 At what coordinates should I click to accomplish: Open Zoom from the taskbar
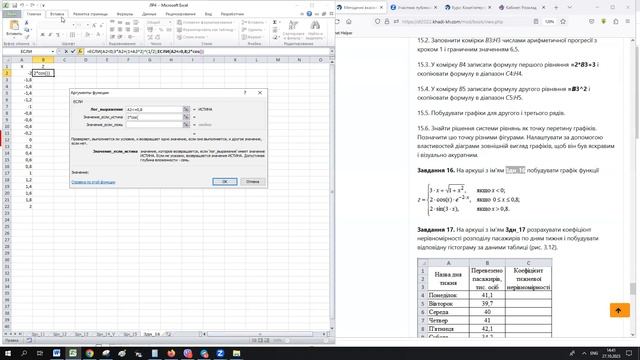(x=220, y=353)
